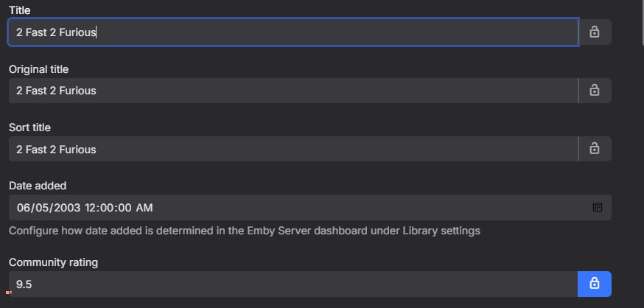Click the "Community rating" label
This screenshot has width=644, height=308.
[53, 262]
